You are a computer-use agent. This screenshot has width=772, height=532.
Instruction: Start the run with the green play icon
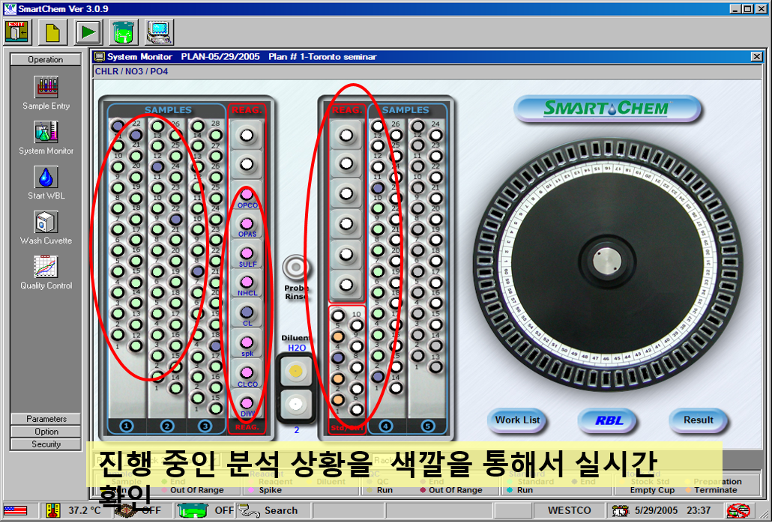88,32
